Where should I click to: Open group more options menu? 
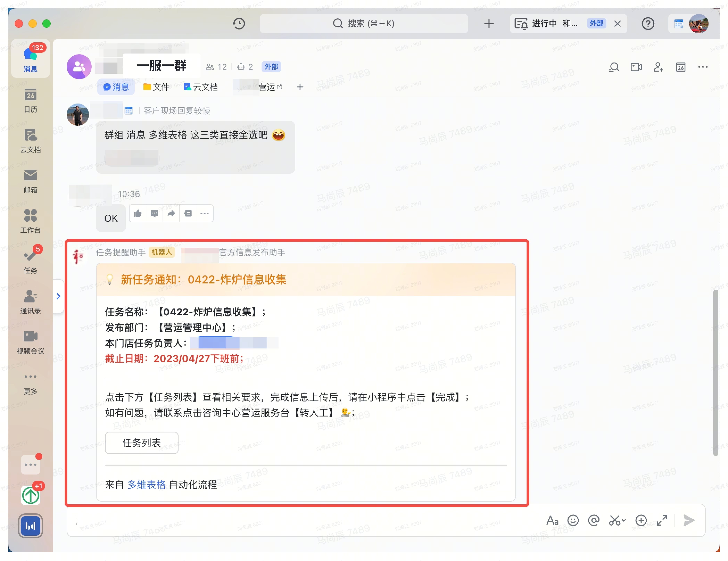703,67
